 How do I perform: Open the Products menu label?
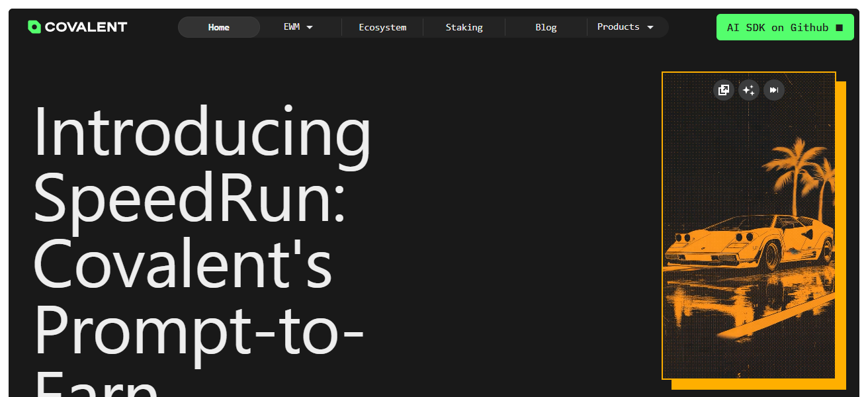pyautogui.click(x=618, y=27)
